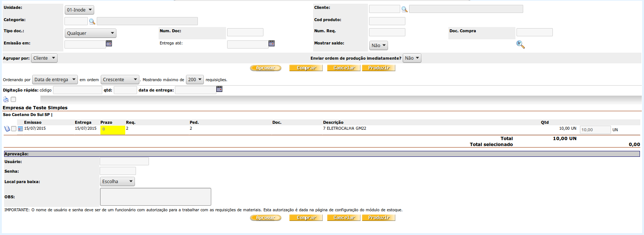Screen dimensions: 644x235
Task: Click the Cliente search magnifier icon
Action: pyautogui.click(x=404, y=9)
